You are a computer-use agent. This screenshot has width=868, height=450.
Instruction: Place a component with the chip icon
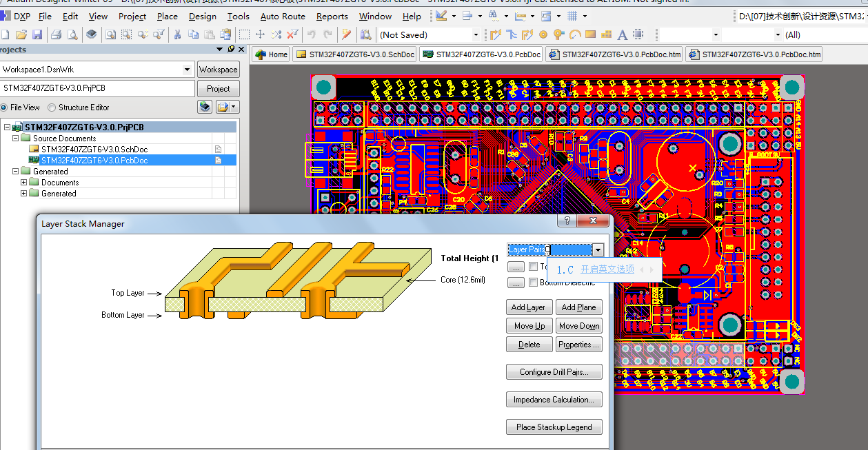pyautogui.click(x=638, y=34)
